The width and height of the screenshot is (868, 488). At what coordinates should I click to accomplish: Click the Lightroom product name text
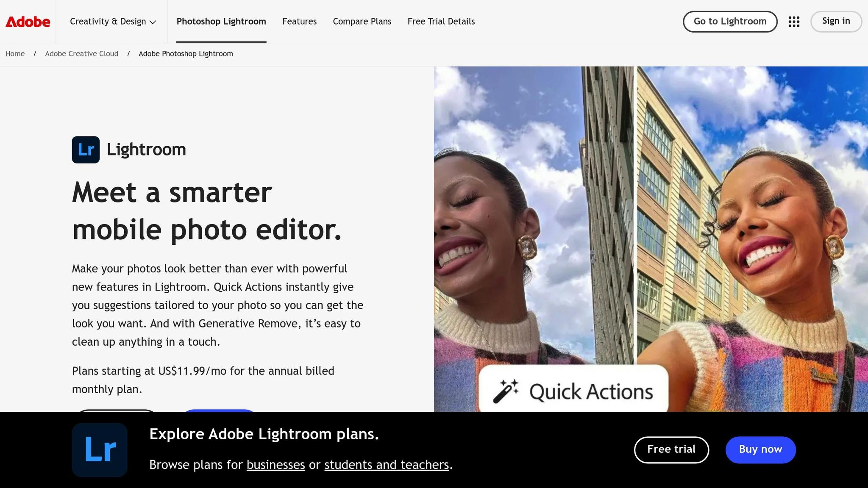[x=146, y=150]
